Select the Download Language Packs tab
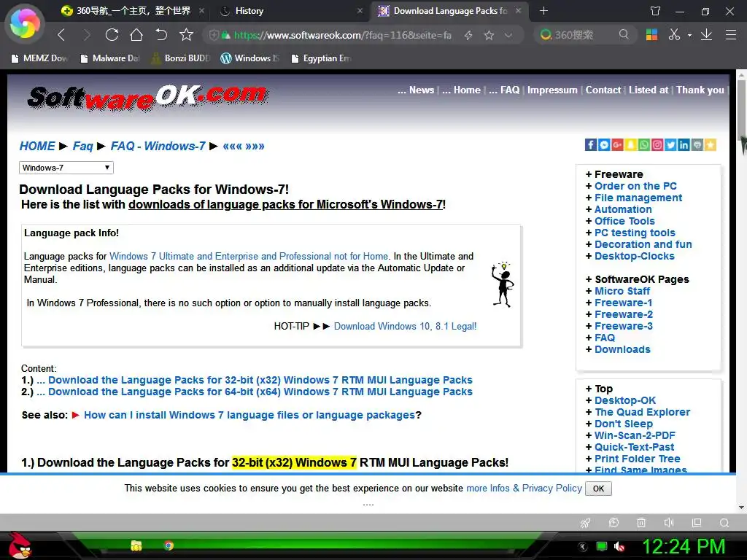Viewport: 747px width, 560px height. pyautogui.click(x=448, y=10)
